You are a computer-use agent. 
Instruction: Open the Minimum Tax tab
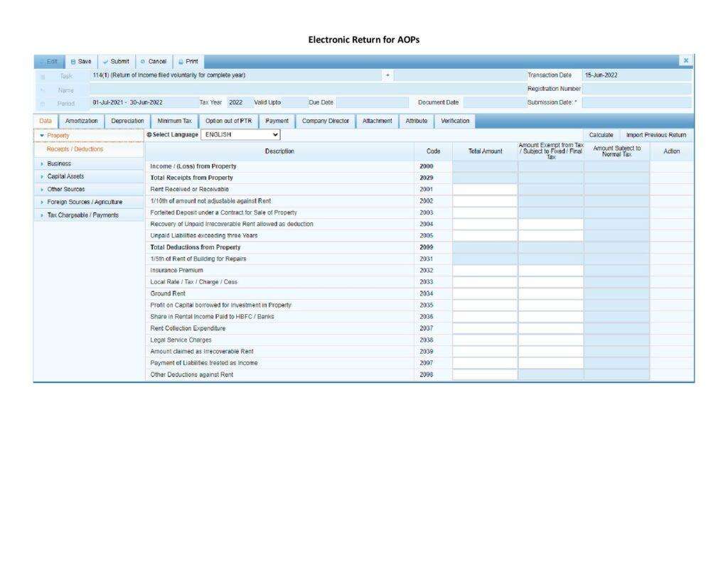[174, 121]
